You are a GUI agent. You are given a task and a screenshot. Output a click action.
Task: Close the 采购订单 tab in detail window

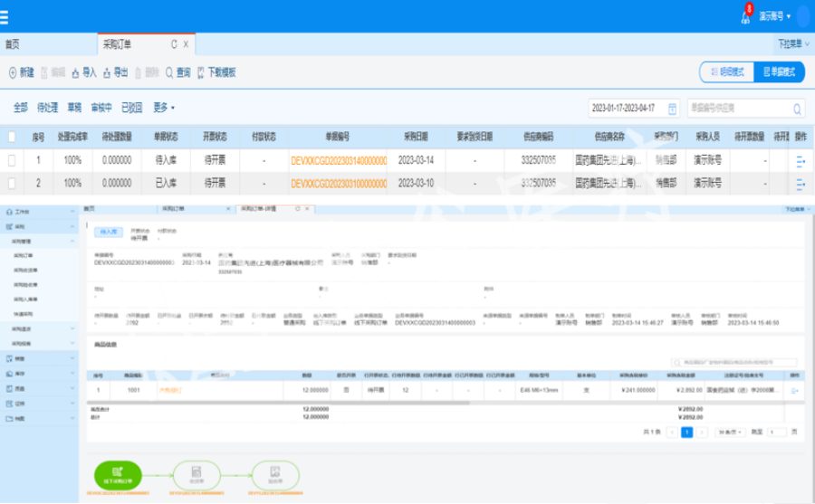pos(228,209)
